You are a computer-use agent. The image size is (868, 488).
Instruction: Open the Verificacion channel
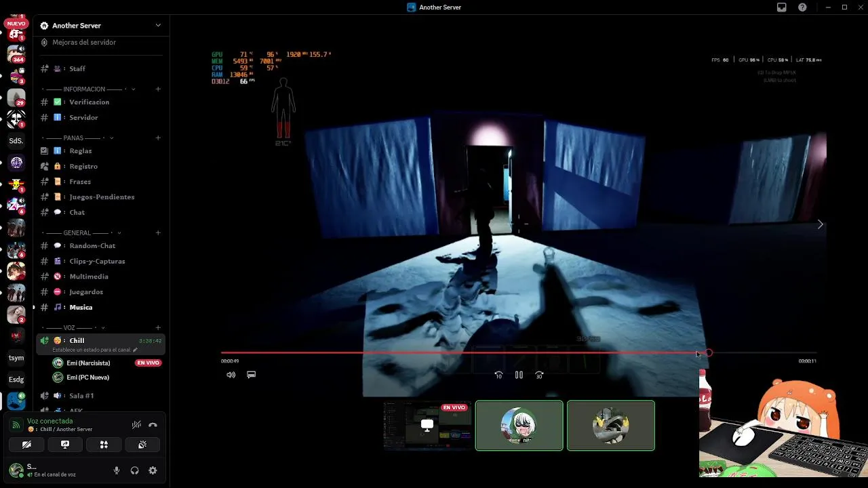pyautogui.click(x=101, y=102)
